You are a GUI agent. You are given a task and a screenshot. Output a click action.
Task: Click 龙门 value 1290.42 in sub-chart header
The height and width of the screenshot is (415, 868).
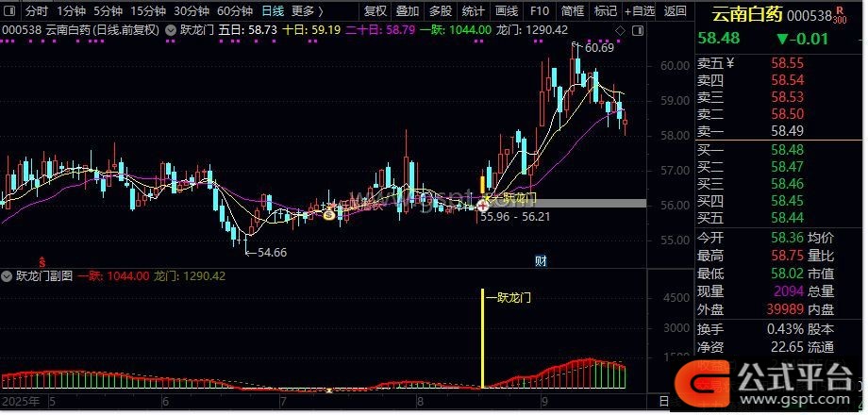(205, 275)
